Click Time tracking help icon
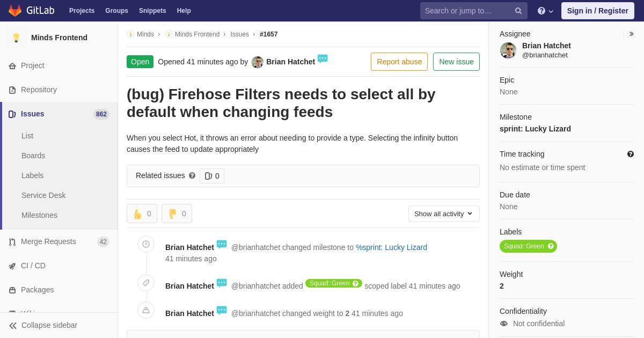 (x=631, y=154)
